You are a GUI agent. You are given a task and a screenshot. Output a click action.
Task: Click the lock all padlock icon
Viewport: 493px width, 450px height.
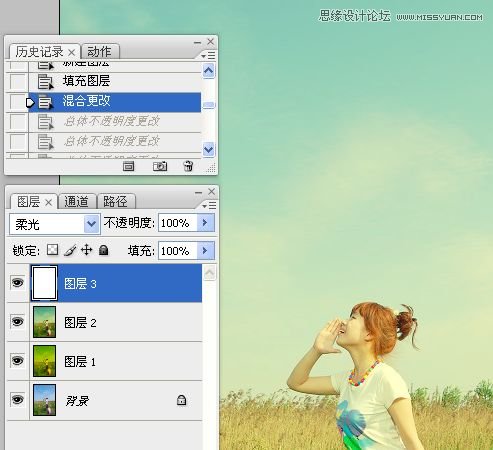104,250
